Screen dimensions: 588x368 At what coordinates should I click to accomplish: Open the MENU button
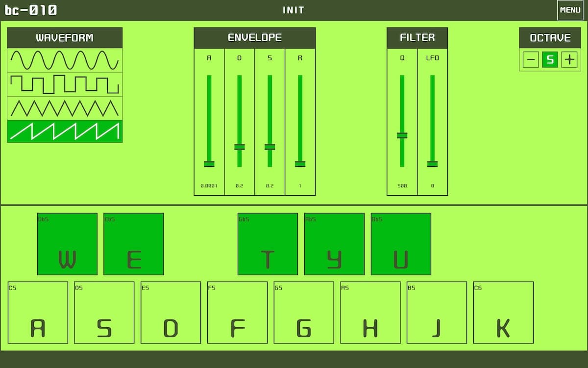tap(570, 10)
